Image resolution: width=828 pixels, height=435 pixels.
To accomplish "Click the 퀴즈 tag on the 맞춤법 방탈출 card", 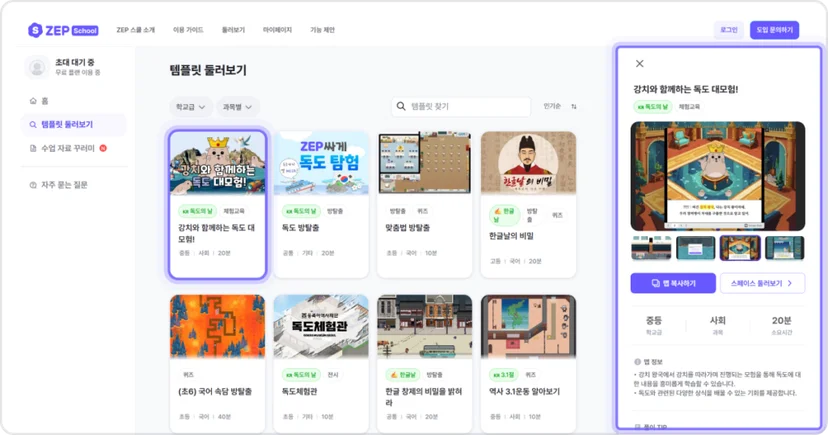I will click(x=422, y=211).
